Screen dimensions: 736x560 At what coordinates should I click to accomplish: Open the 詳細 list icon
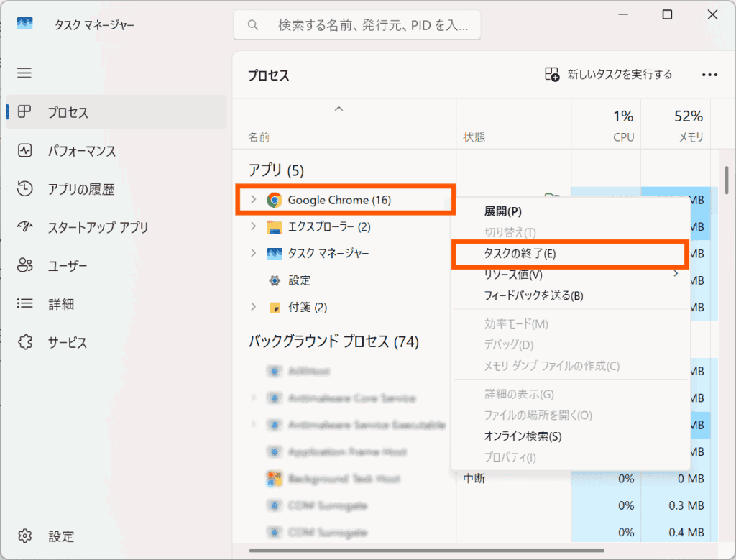(x=24, y=303)
